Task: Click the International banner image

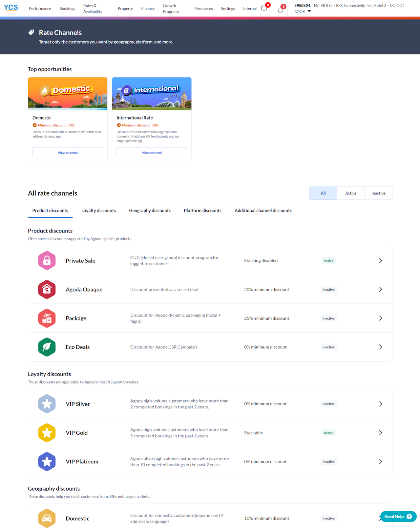Action: tap(152, 94)
